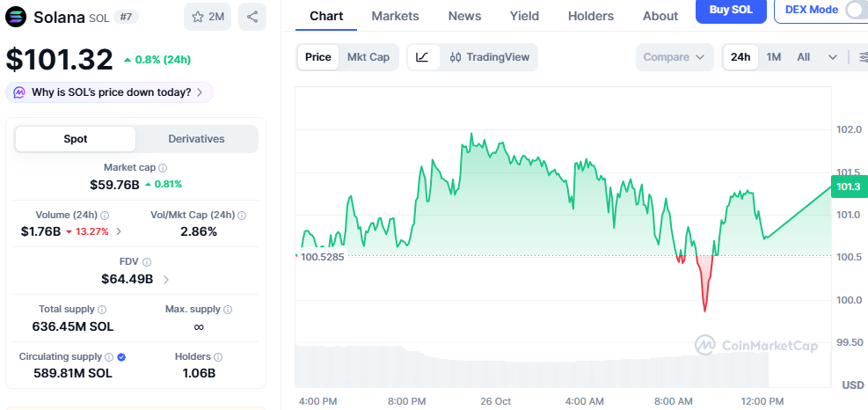868x410 pixels.
Task: Click the info icon beside Max. supply
Action: point(228,309)
